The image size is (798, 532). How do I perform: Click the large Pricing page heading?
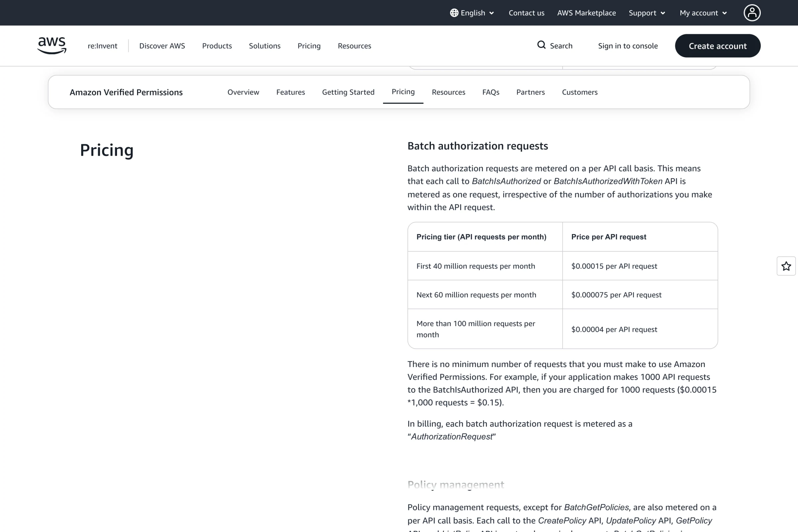[x=106, y=150]
